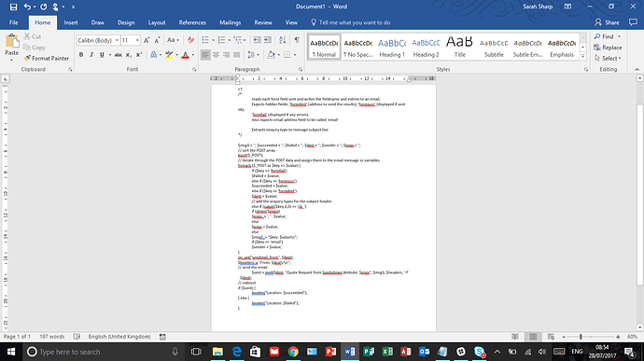Click the Replace button in Editing

(x=608, y=48)
